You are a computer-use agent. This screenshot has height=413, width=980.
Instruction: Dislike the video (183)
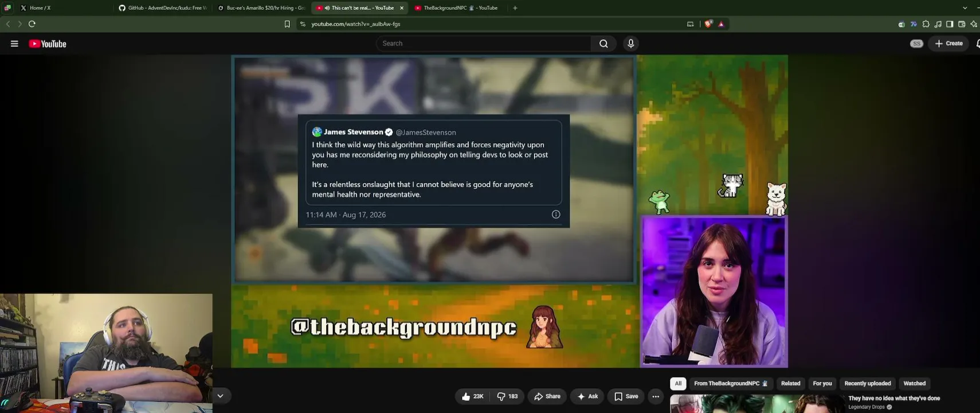point(507,396)
